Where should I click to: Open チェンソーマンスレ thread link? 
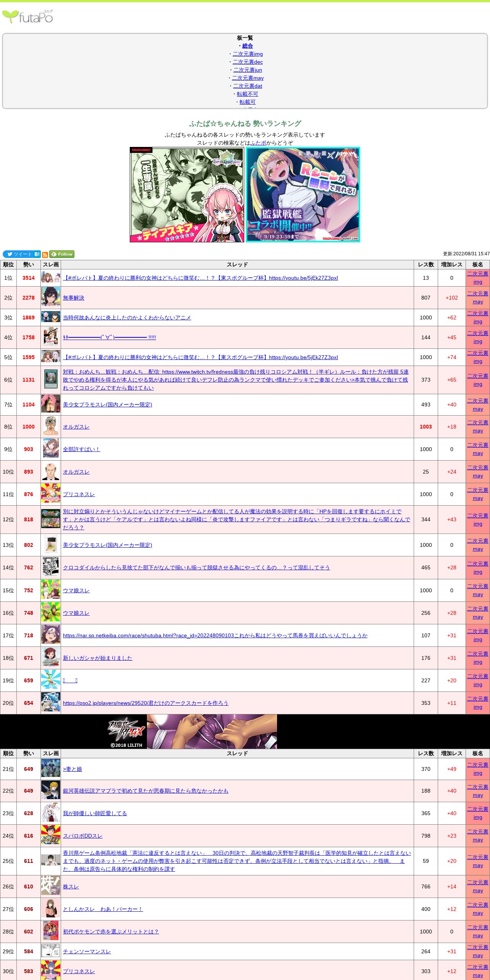[x=87, y=951]
